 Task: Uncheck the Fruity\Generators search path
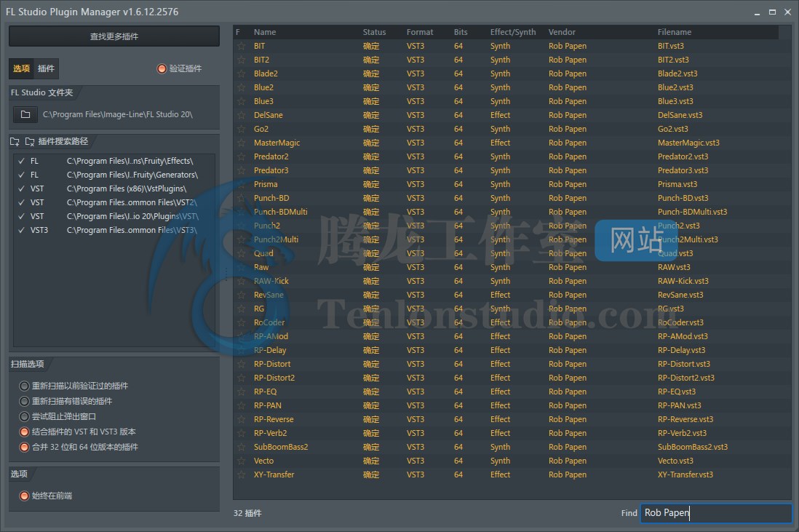coord(21,175)
